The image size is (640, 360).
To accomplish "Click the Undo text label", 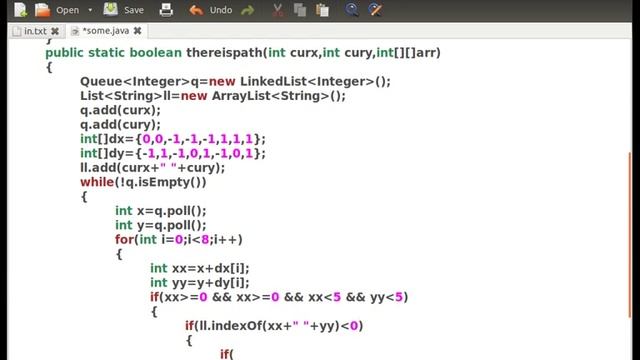I will coord(221,10).
